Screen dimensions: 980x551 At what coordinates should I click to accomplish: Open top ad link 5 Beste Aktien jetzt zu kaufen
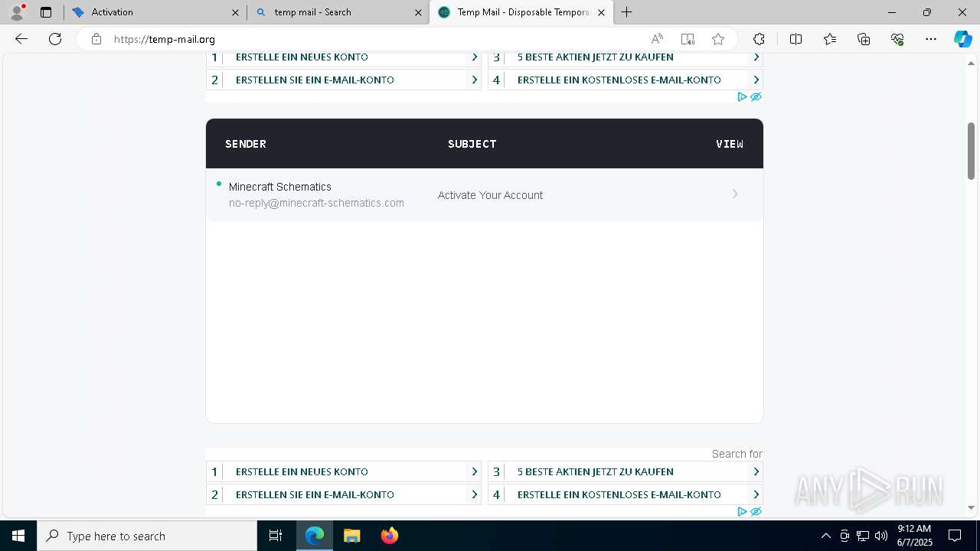626,57
